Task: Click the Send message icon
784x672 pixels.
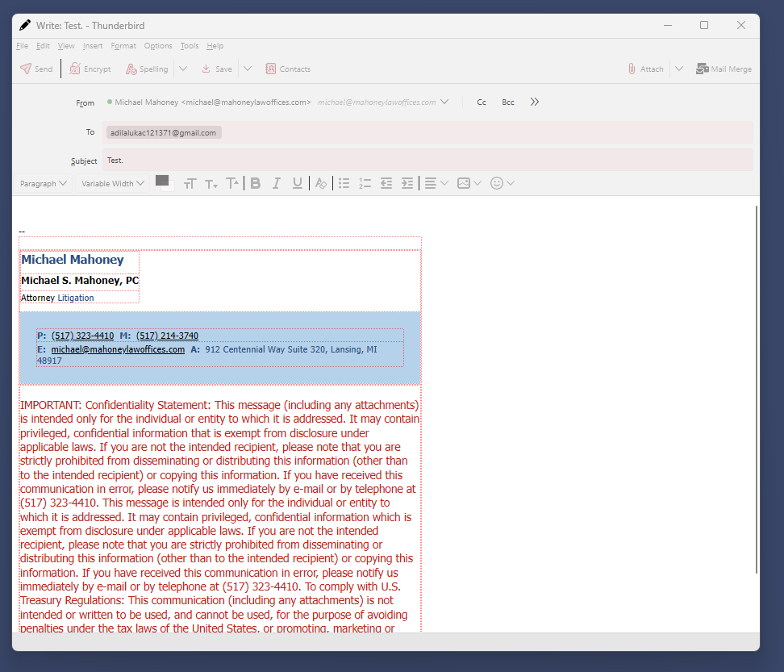Action: [x=26, y=69]
